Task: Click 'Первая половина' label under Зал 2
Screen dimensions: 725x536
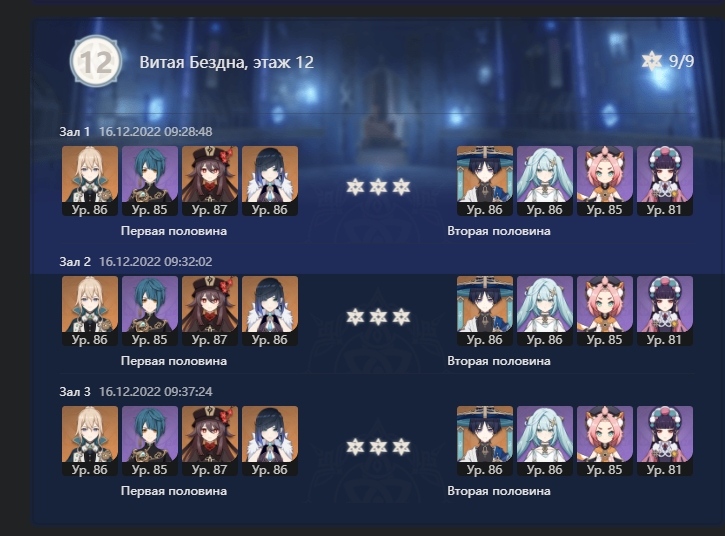Action: [x=174, y=361]
